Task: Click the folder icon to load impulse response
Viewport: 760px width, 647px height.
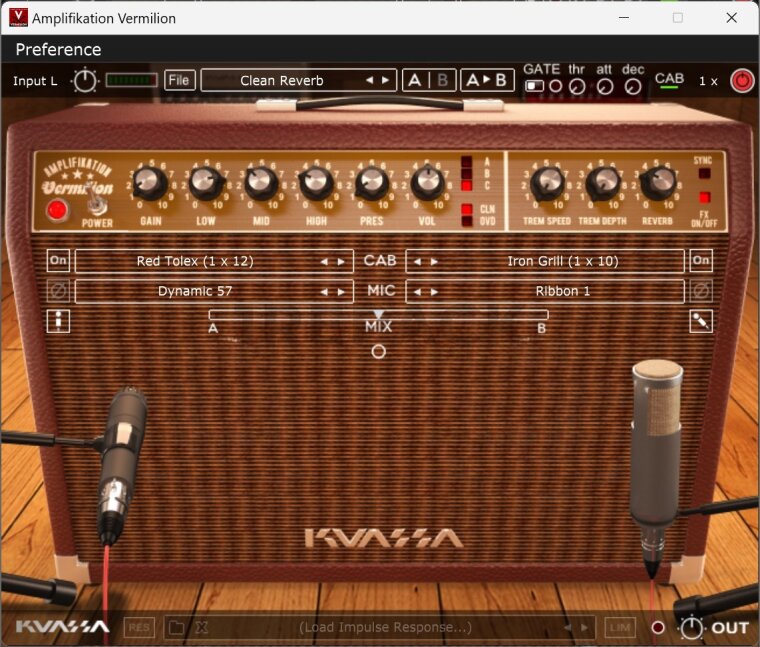Action: click(x=176, y=628)
